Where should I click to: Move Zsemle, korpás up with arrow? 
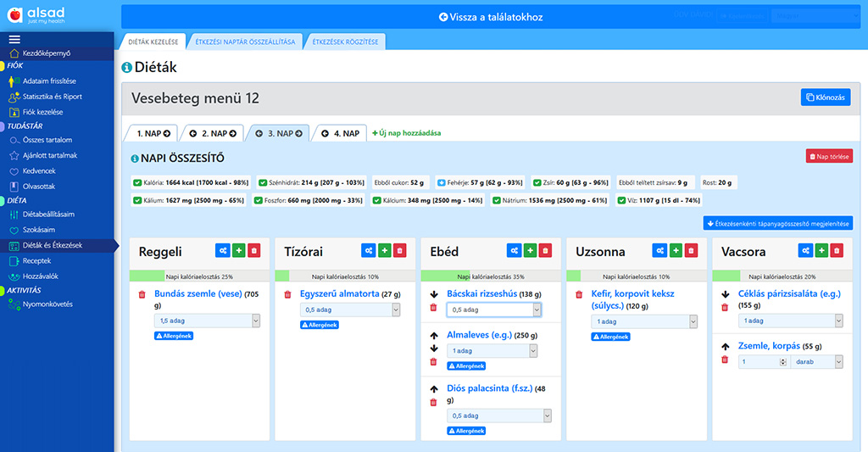(726, 347)
